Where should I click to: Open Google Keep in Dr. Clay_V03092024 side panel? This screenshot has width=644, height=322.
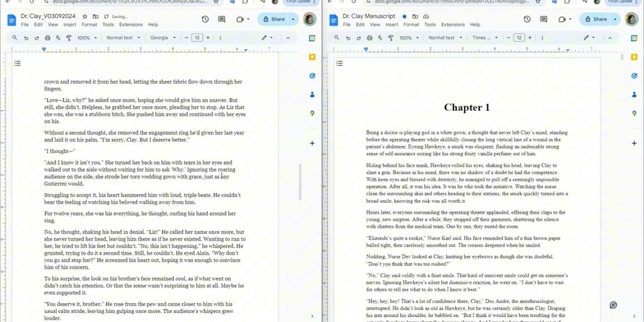[312, 57]
